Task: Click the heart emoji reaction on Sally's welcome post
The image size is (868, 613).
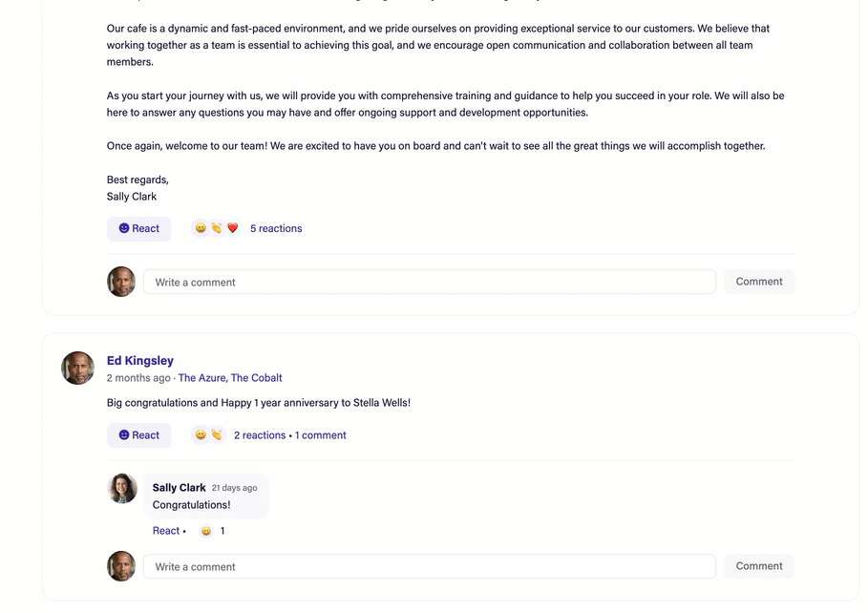Action: click(233, 228)
